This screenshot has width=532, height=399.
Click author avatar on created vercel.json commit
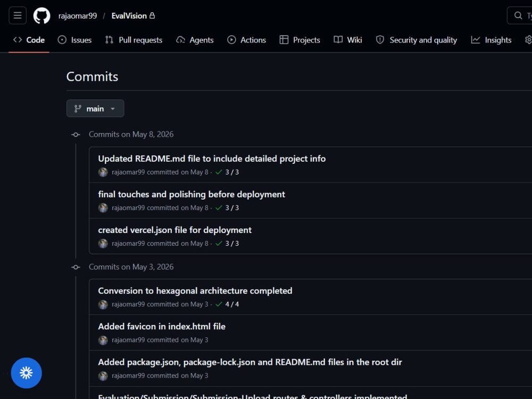tap(103, 244)
